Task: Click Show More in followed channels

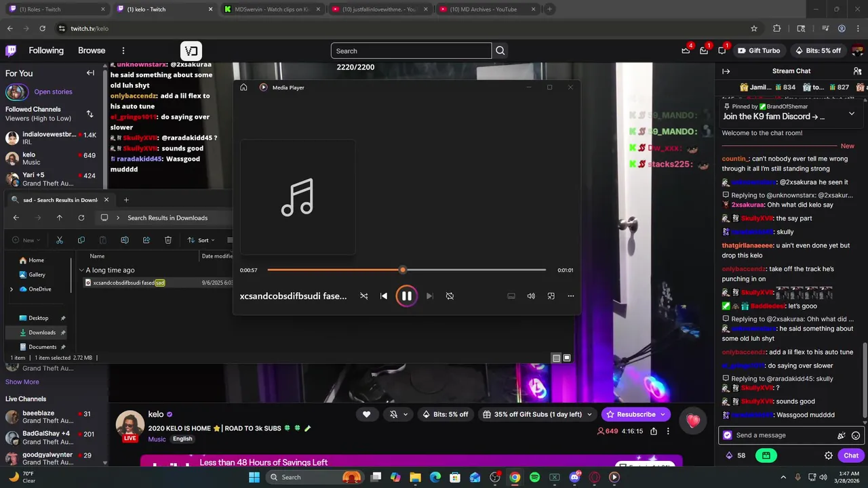Action: 22,382
